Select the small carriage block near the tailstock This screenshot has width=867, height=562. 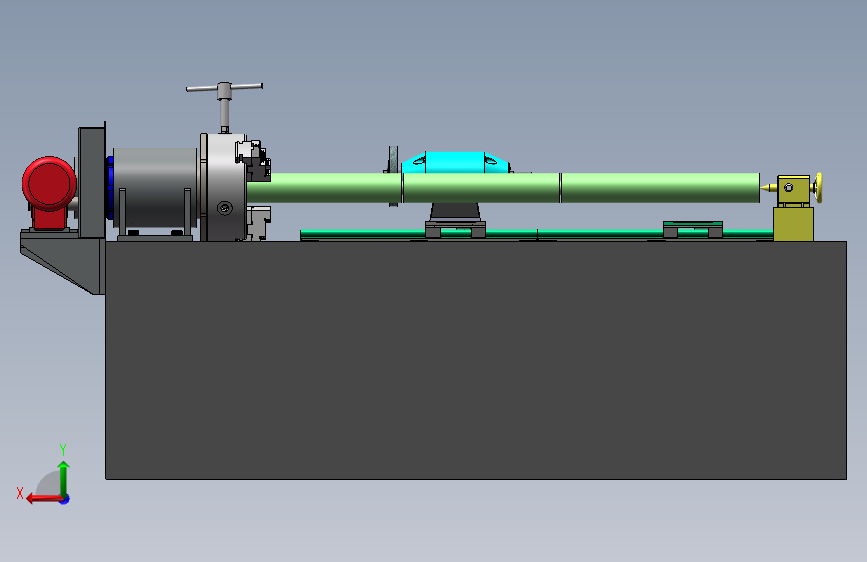pos(693,229)
